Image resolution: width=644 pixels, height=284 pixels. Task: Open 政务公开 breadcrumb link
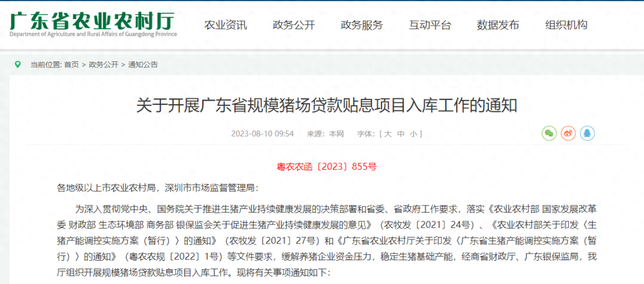click(x=104, y=64)
